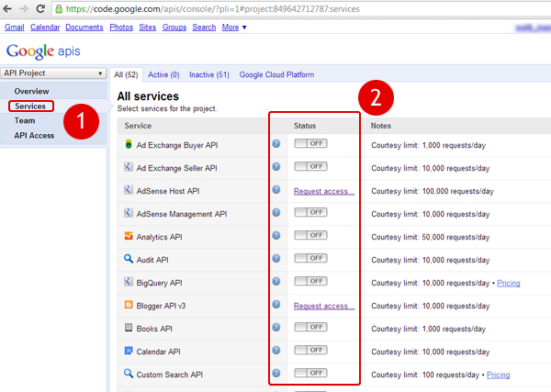Open the BigQuery API Pricing link
551x392 pixels.
[x=509, y=283]
